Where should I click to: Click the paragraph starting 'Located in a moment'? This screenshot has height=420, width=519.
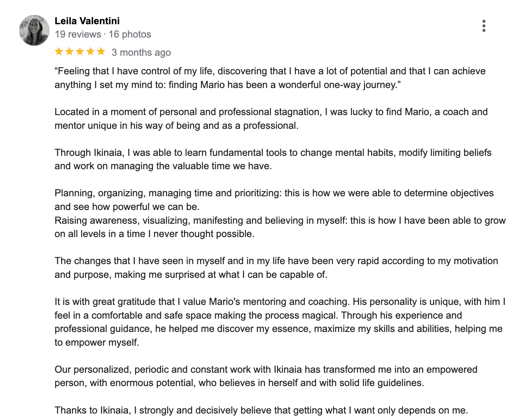(271, 119)
